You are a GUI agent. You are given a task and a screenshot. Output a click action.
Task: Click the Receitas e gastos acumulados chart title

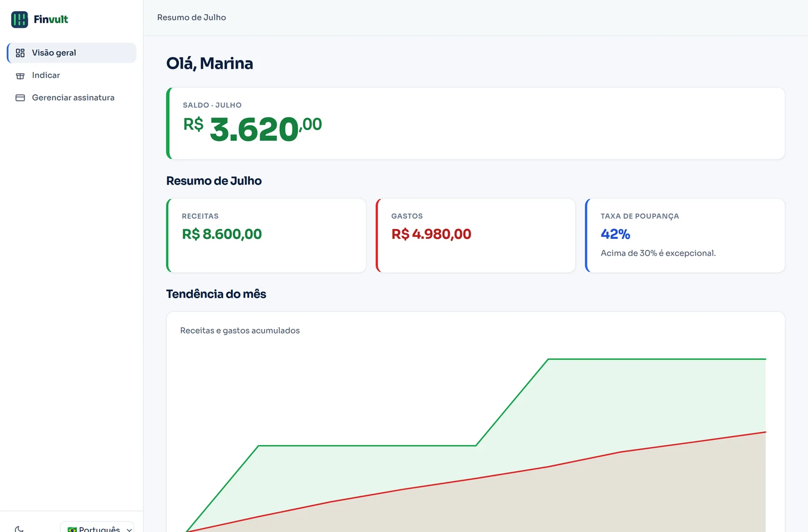point(240,331)
